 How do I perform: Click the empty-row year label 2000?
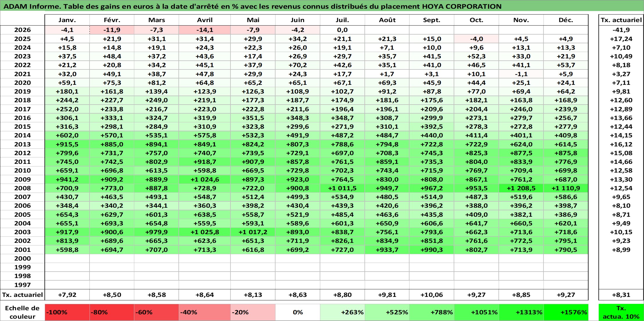pyautogui.click(x=22, y=259)
